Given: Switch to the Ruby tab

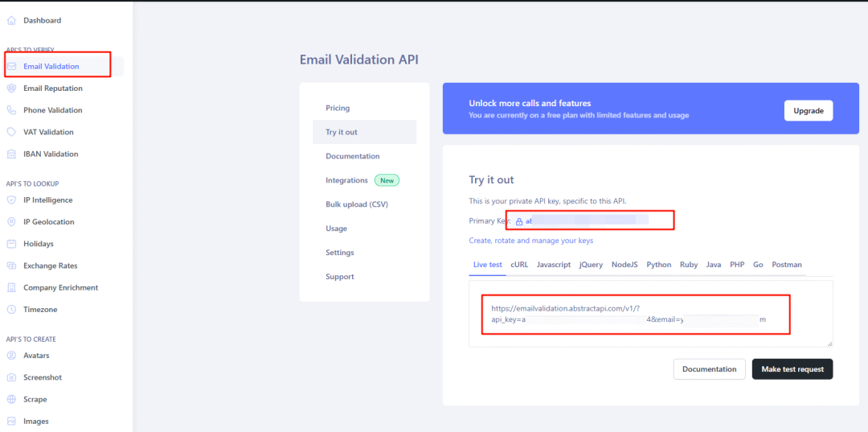Looking at the screenshot, I should [689, 265].
